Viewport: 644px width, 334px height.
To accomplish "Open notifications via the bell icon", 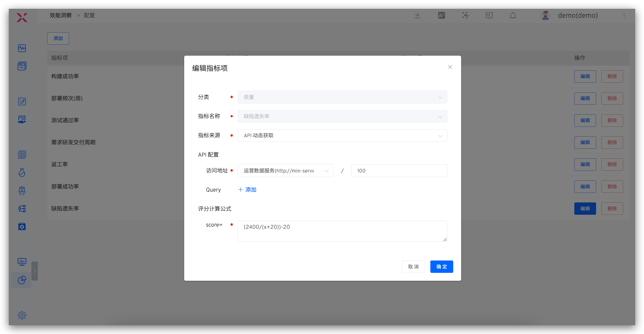I will 513,15.
